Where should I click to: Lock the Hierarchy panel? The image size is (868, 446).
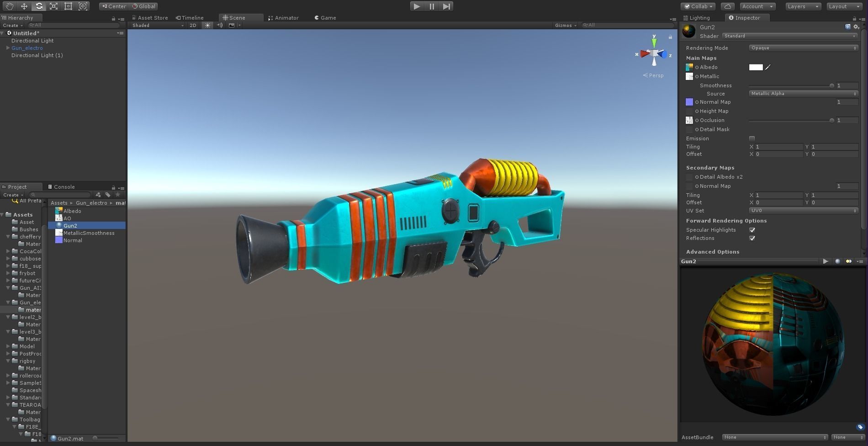[113, 19]
